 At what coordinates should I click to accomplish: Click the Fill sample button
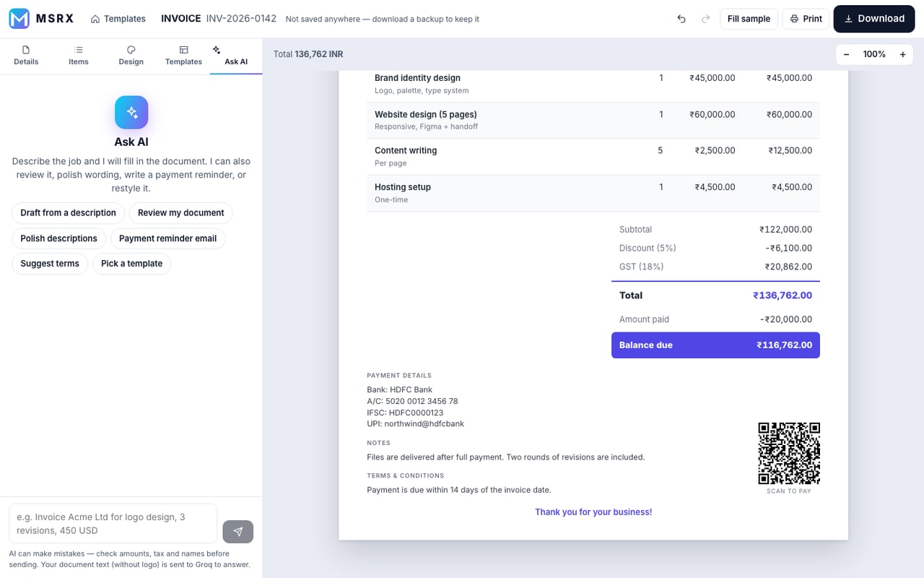tap(749, 19)
